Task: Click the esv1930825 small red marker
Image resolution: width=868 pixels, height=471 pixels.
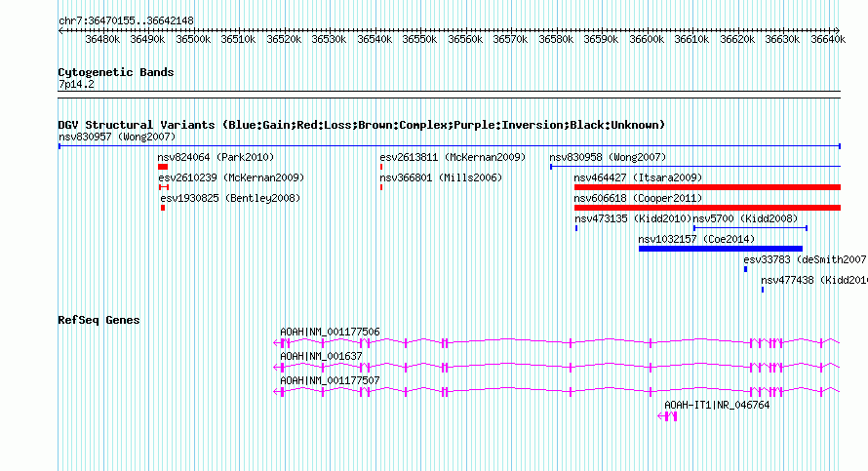Action: [163, 208]
